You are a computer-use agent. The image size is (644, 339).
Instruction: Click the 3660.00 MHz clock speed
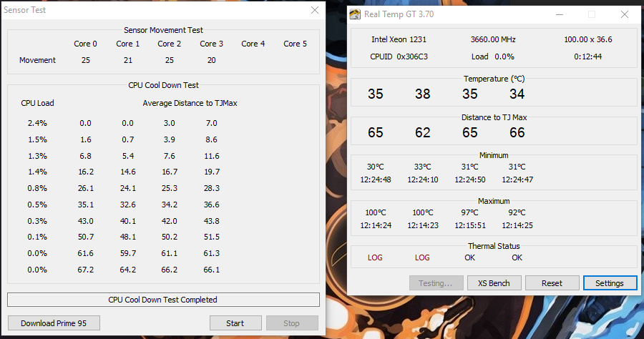493,39
